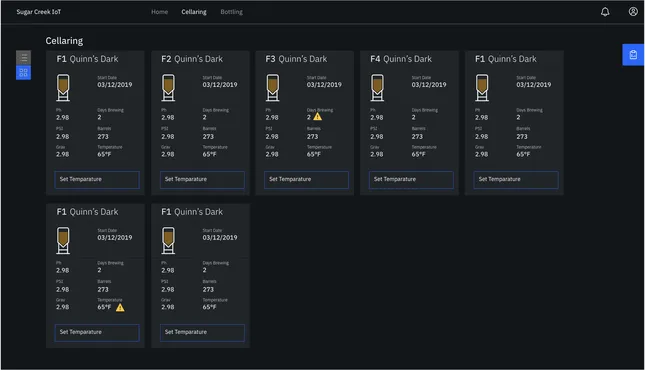This screenshot has height=370, width=645.
Task: Click start date 03/12/2019 in F2 card
Action: 220,84
